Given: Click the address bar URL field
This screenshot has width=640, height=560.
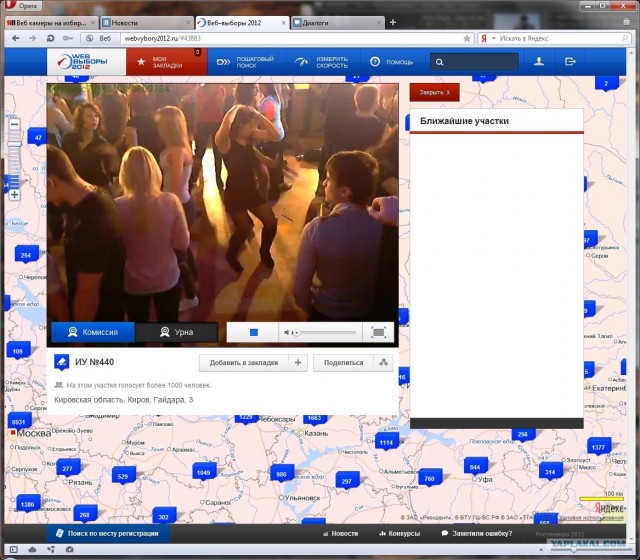Looking at the screenshot, I should pyautogui.click(x=292, y=38).
